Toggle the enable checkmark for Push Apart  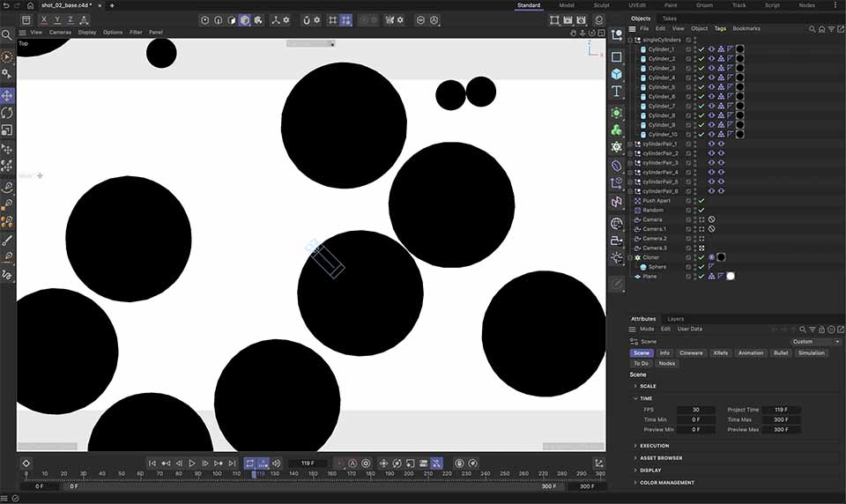point(701,201)
